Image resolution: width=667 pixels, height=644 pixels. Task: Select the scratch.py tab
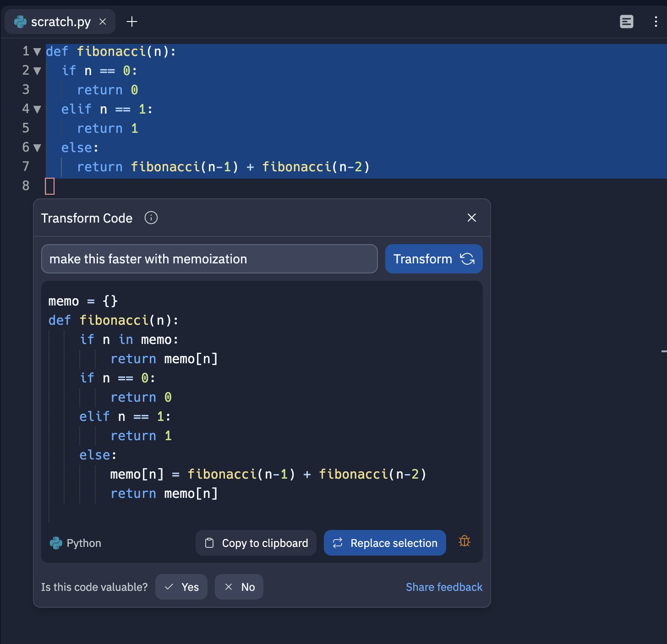click(x=60, y=21)
